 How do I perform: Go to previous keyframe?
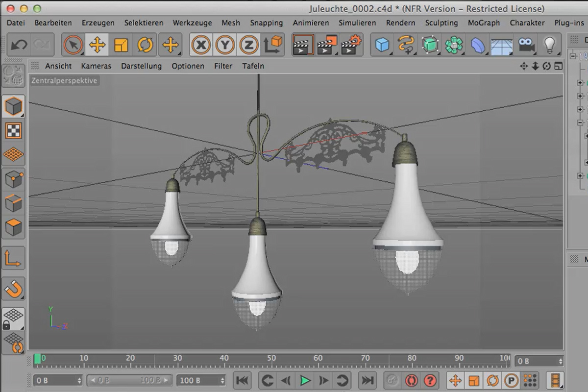click(267, 380)
